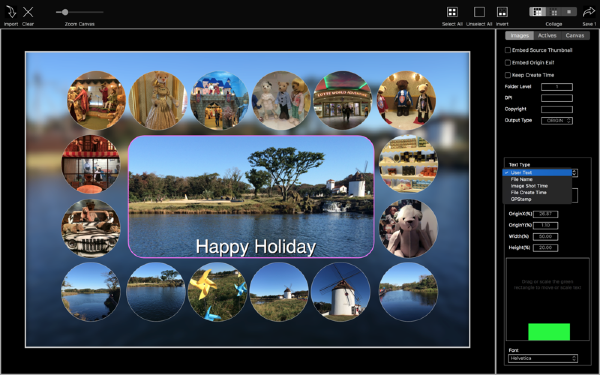Clear the canvas with the X icon

tap(28, 12)
